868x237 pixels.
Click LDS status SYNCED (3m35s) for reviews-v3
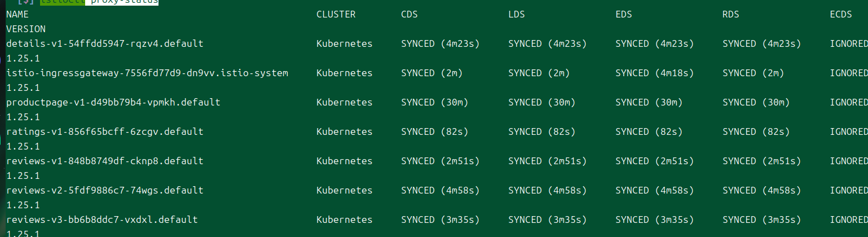[548, 220]
